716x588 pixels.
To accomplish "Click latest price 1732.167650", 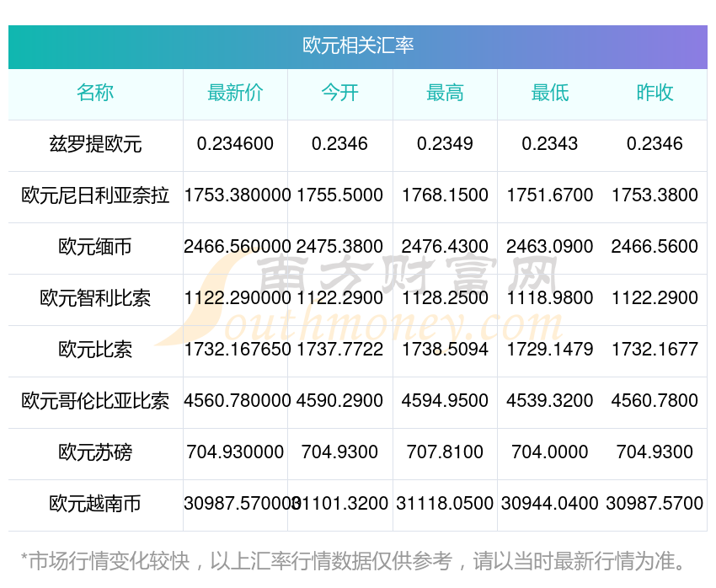I will tap(238, 350).
